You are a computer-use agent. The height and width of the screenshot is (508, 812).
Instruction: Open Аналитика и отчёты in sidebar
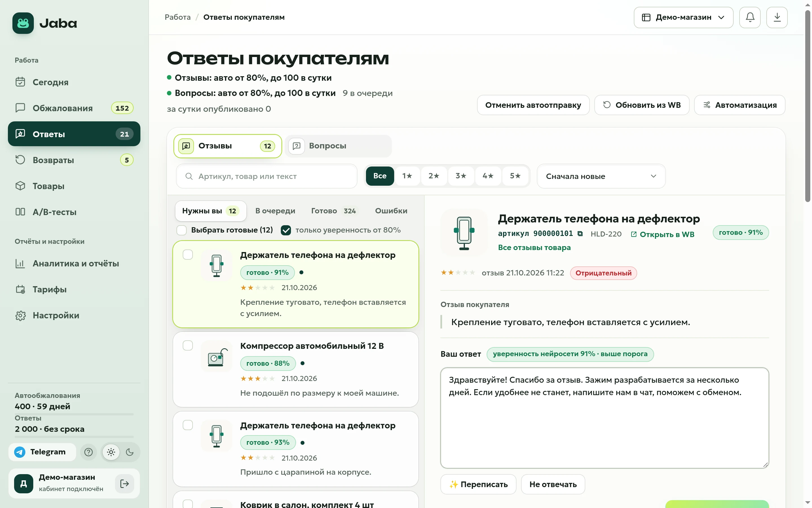pyautogui.click(x=74, y=263)
